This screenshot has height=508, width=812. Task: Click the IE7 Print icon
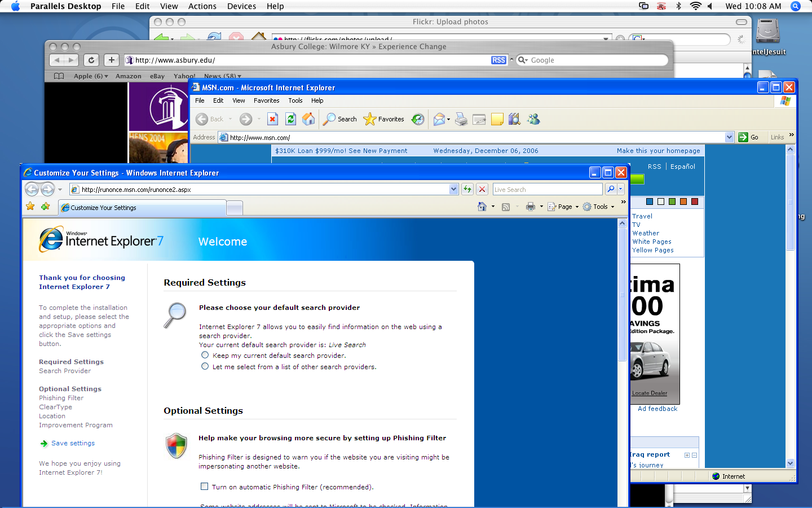[x=530, y=207]
